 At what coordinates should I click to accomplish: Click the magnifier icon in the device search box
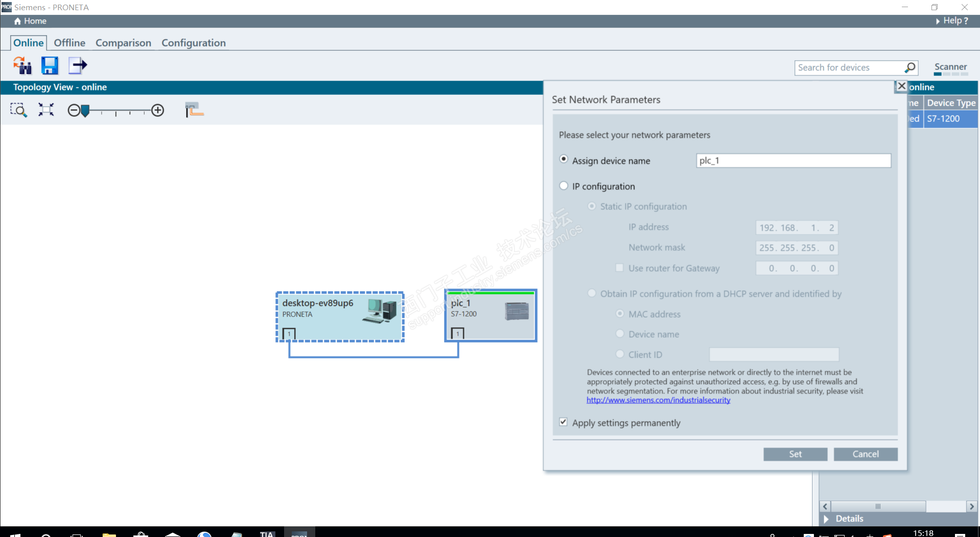click(910, 67)
